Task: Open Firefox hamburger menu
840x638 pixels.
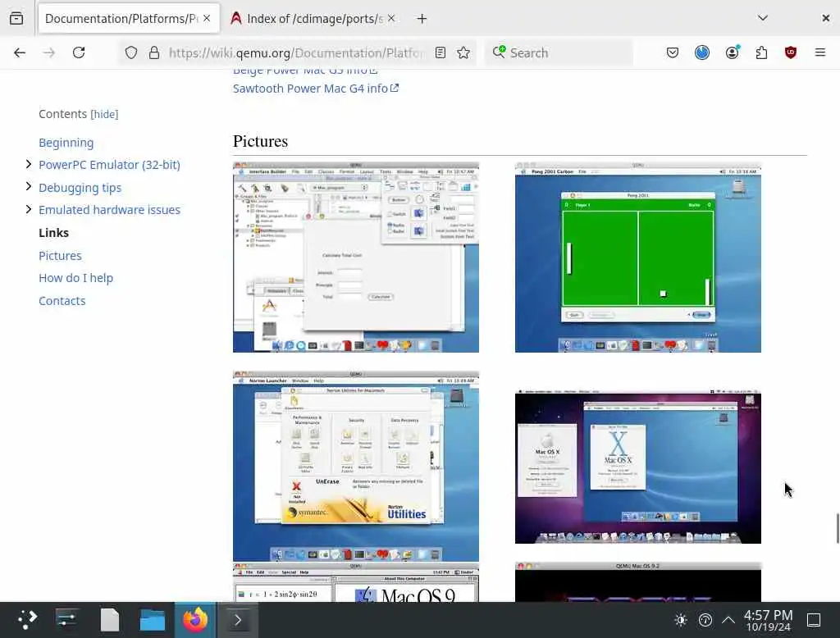Action: [x=820, y=52]
